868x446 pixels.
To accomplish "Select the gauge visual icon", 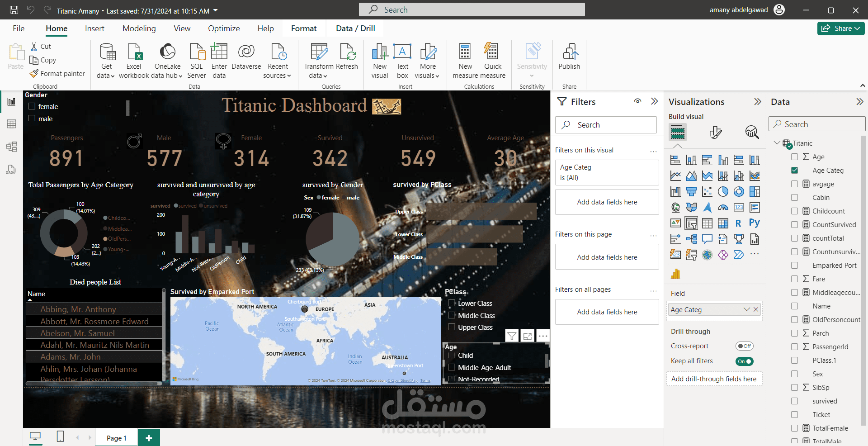I will click(723, 208).
